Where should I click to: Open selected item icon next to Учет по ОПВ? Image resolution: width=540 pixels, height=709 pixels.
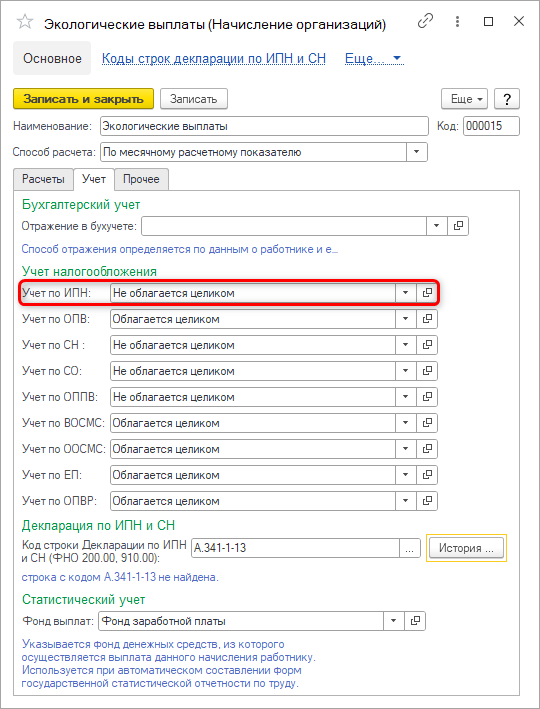point(426,319)
